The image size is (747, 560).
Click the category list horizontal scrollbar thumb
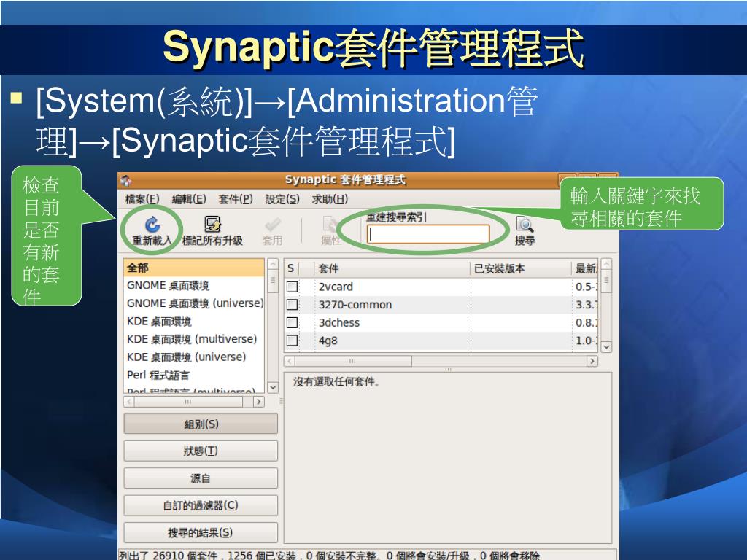[189, 402]
